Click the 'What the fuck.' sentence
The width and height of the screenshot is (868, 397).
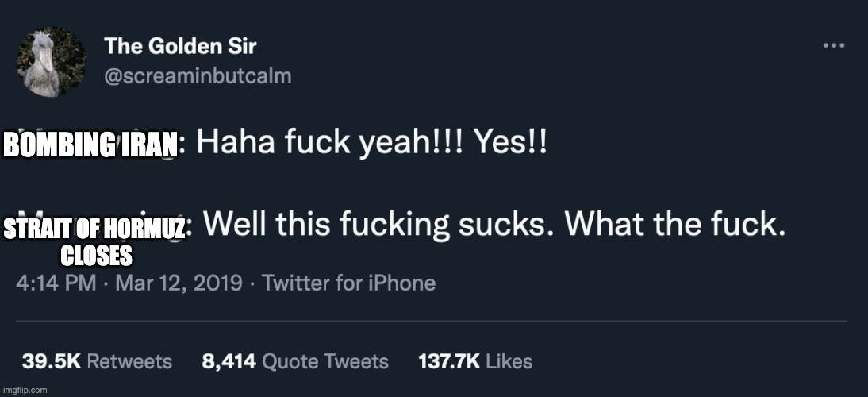[675, 226]
